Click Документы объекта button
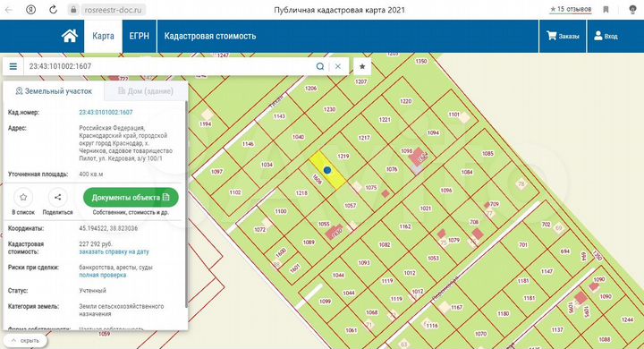 click(131, 197)
